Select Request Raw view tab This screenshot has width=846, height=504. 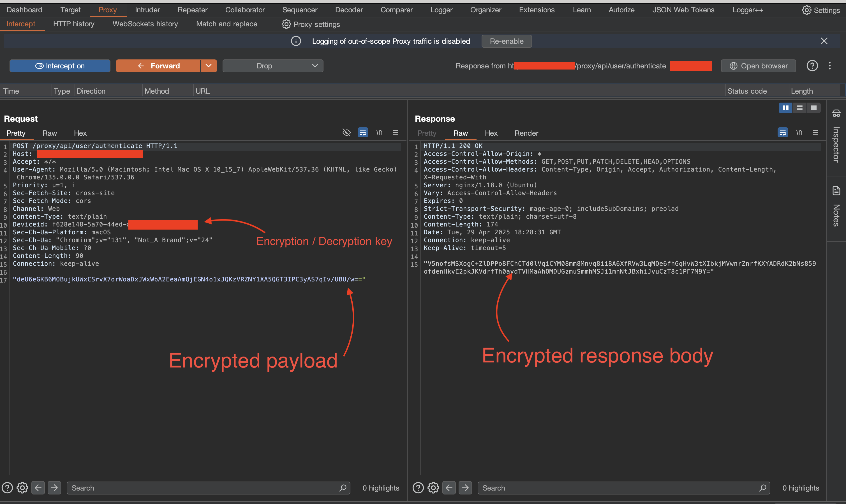[50, 133]
